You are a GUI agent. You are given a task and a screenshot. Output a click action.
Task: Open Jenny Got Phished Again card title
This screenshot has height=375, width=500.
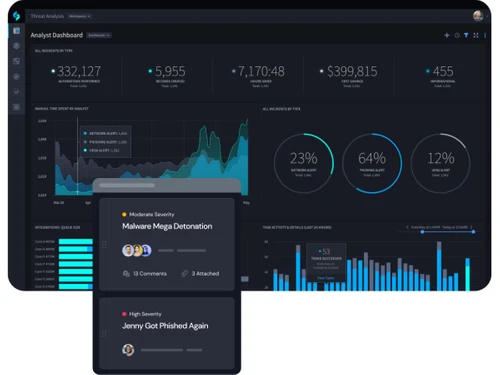click(165, 326)
